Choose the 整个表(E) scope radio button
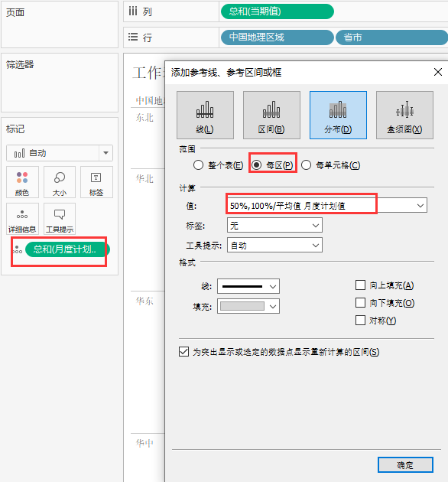 (198, 165)
